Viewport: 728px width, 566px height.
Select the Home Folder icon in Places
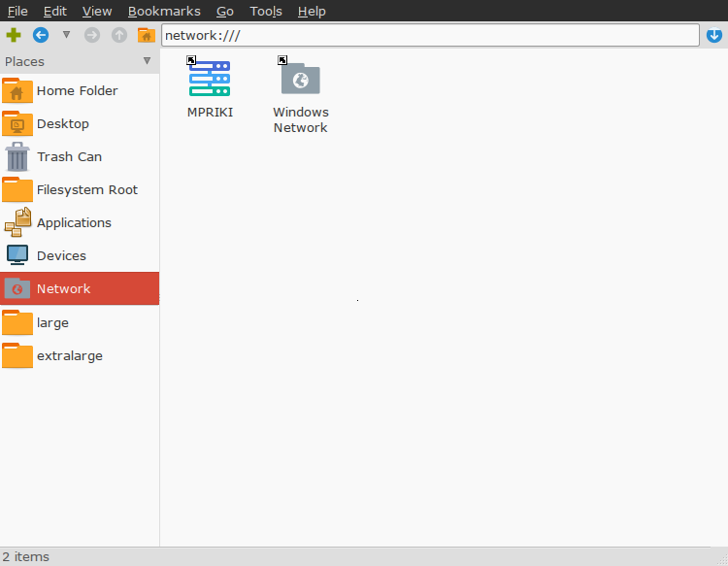[17, 90]
